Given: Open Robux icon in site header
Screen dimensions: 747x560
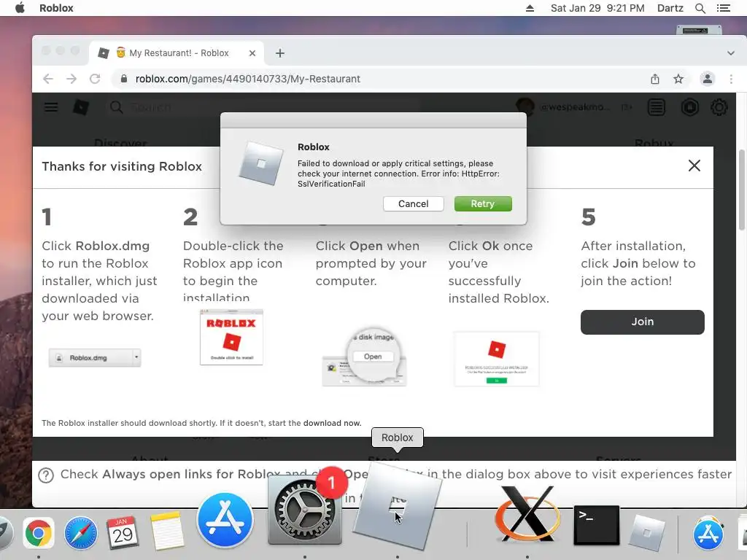Looking at the screenshot, I should (x=690, y=107).
